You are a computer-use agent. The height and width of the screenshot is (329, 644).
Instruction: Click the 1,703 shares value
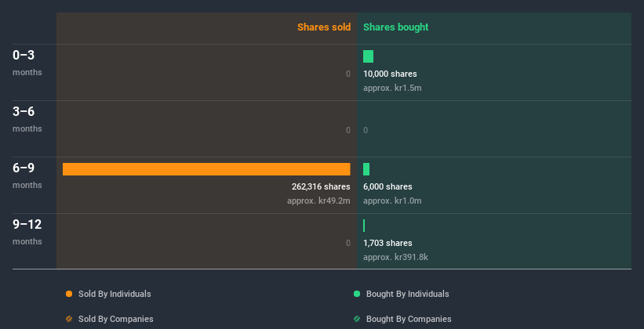pos(387,243)
